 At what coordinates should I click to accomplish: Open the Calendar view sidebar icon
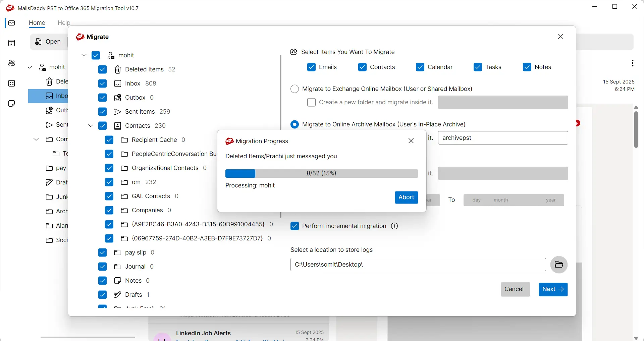tap(12, 43)
